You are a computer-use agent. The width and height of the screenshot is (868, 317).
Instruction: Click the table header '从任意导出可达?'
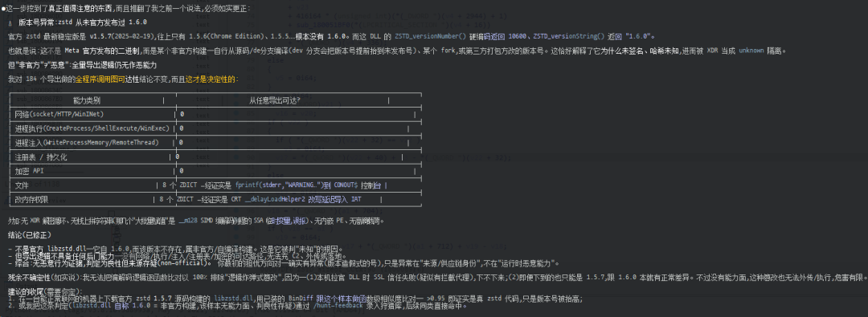coord(275,100)
